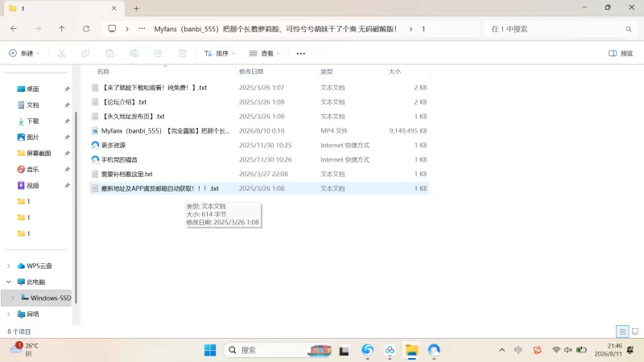Open the 查看 view dropdown

click(264, 53)
